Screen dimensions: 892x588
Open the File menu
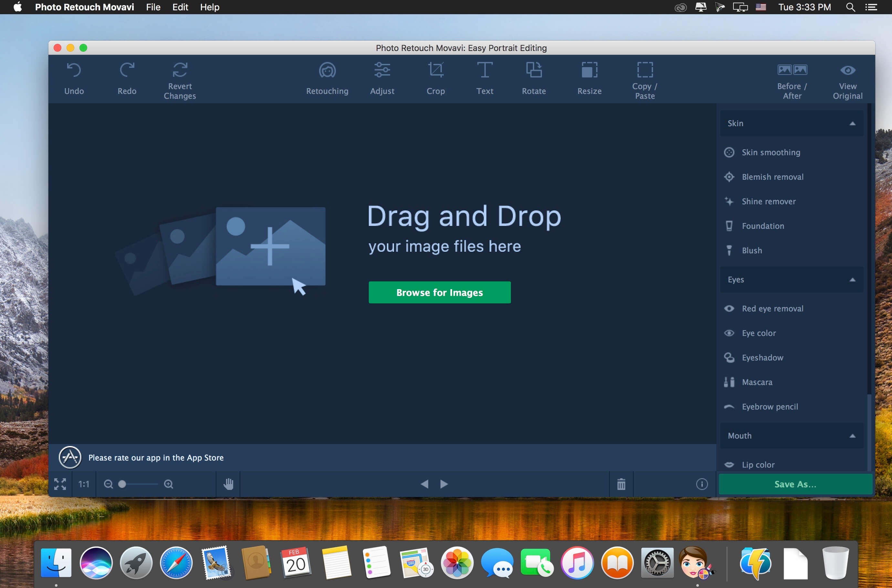coord(153,7)
